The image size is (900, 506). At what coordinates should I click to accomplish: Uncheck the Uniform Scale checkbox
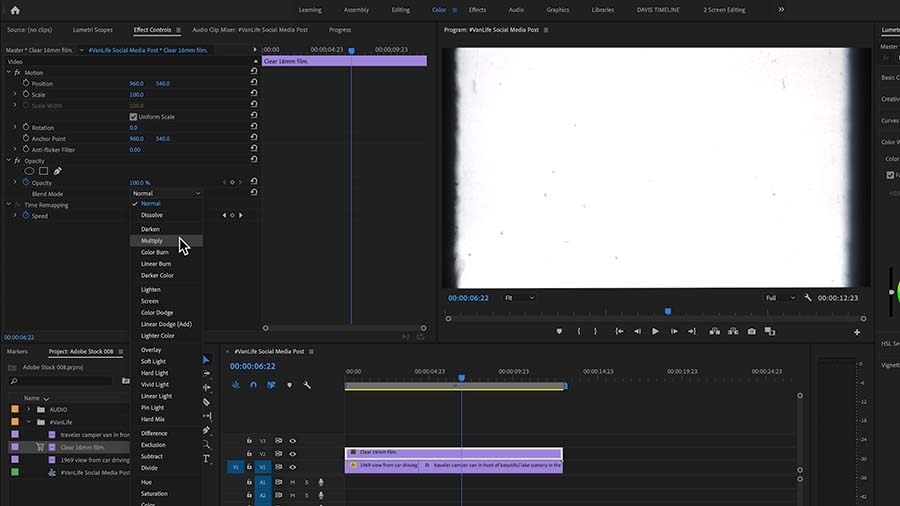(133, 117)
